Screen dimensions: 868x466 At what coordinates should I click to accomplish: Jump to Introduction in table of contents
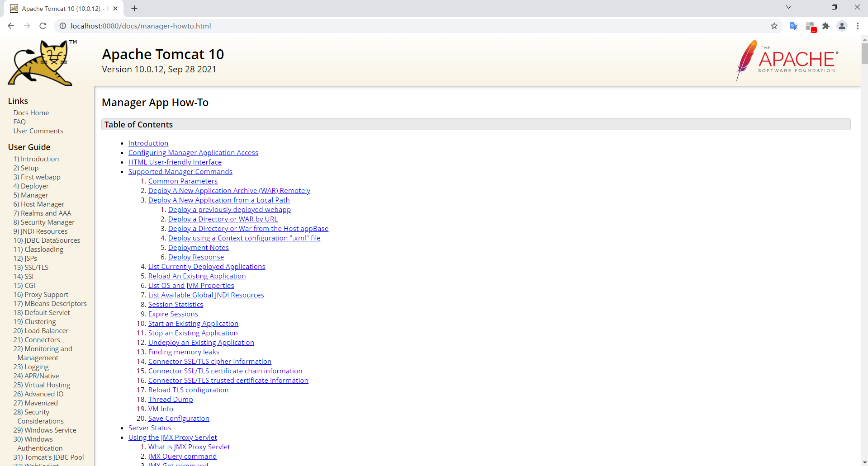click(x=148, y=143)
